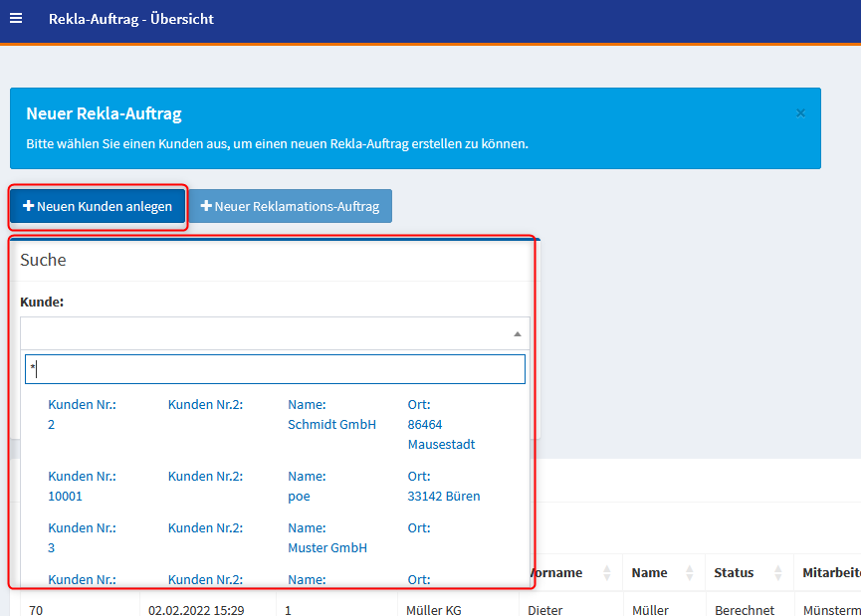Sort table by Status column arrows
Screen dimensions: 861x616
point(773,573)
